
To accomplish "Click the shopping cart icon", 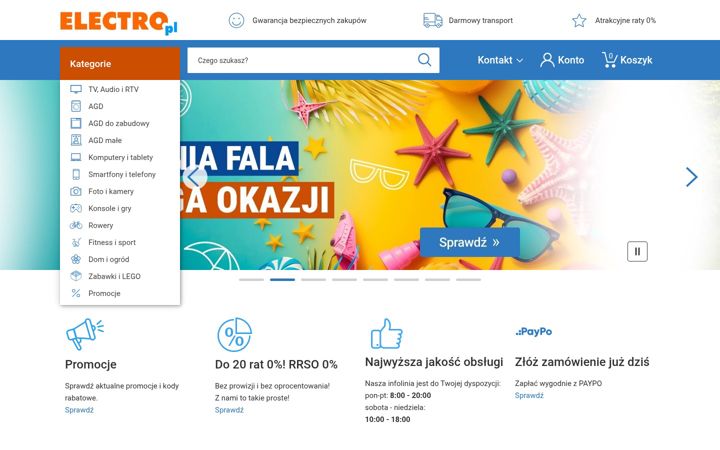I will point(610,60).
